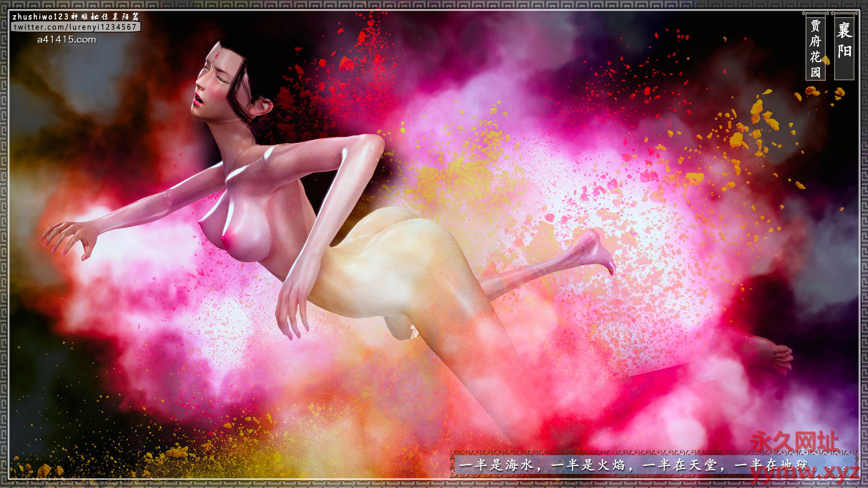Click the twitter.com/lurenyi1234567 link
The width and height of the screenshot is (868, 488).
[75, 27]
